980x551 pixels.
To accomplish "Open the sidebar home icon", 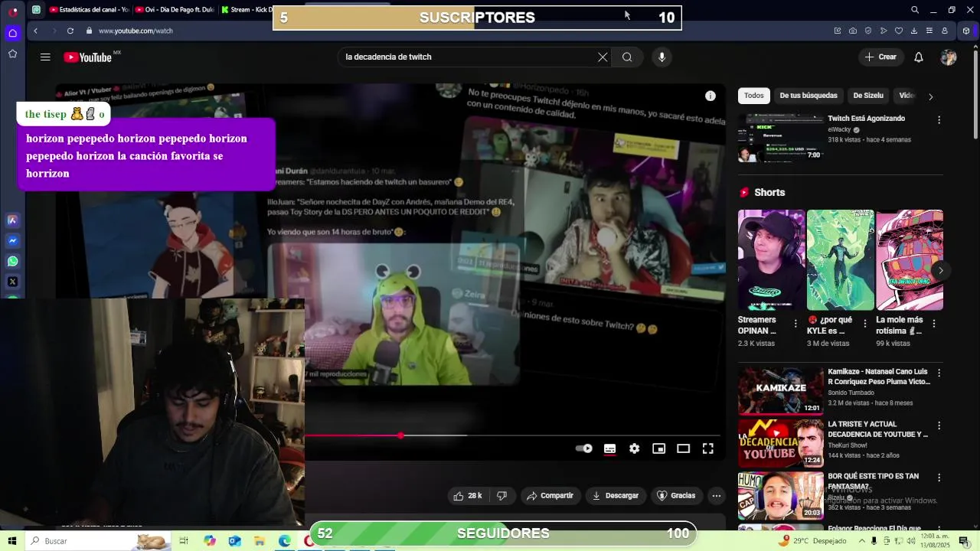I will click(x=12, y=33).
